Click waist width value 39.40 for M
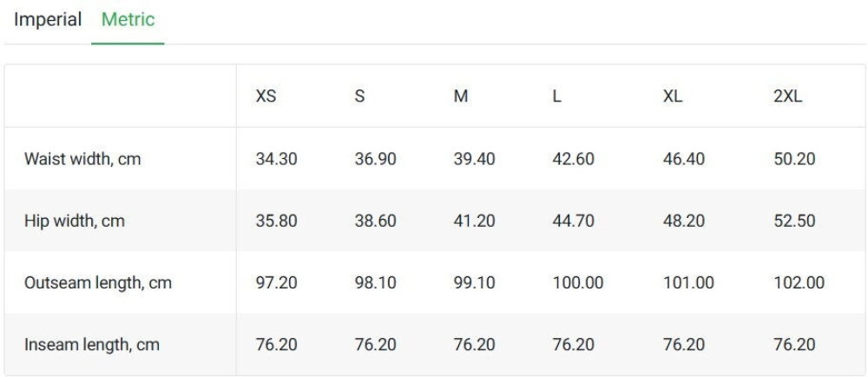 pos(475,160)
